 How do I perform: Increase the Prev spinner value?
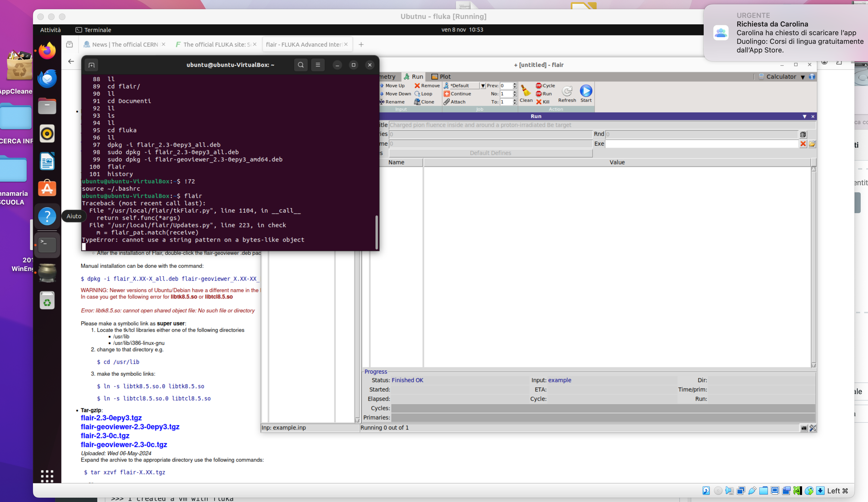[x=515, y=84]
